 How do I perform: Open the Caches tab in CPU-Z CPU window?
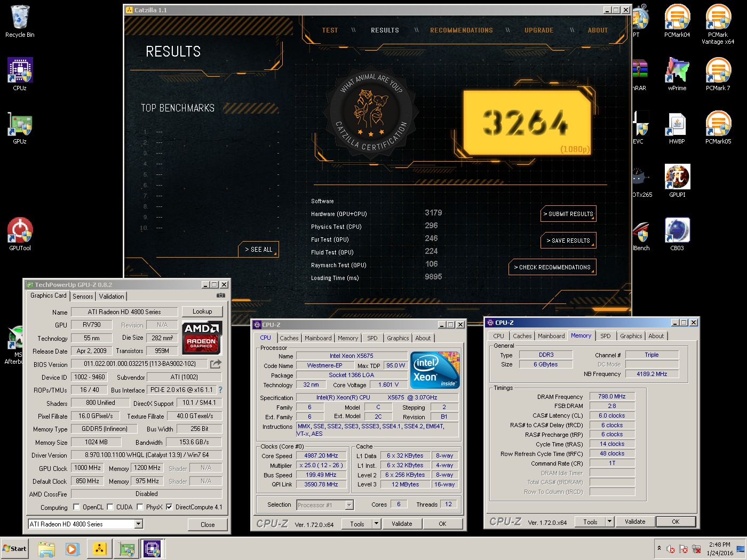pos(289,338)
